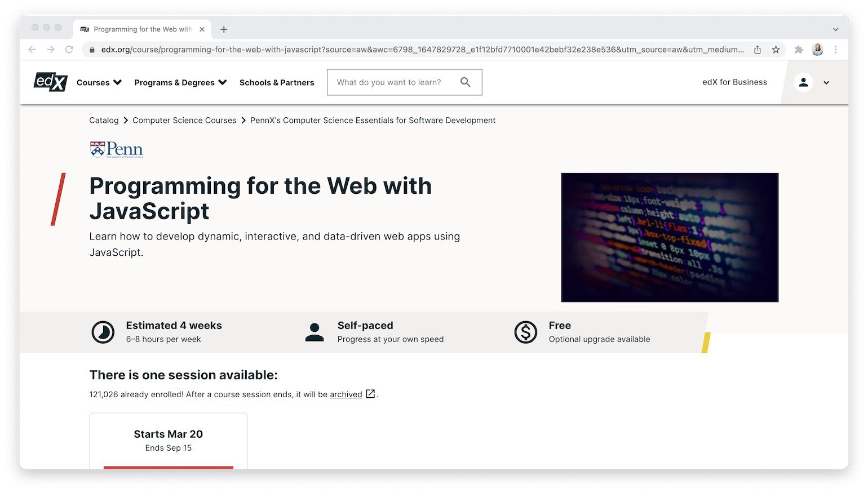Expand the Programs & Degrees dropdown
This screenshot has width=868, height=493.
(x=179, y=82)
